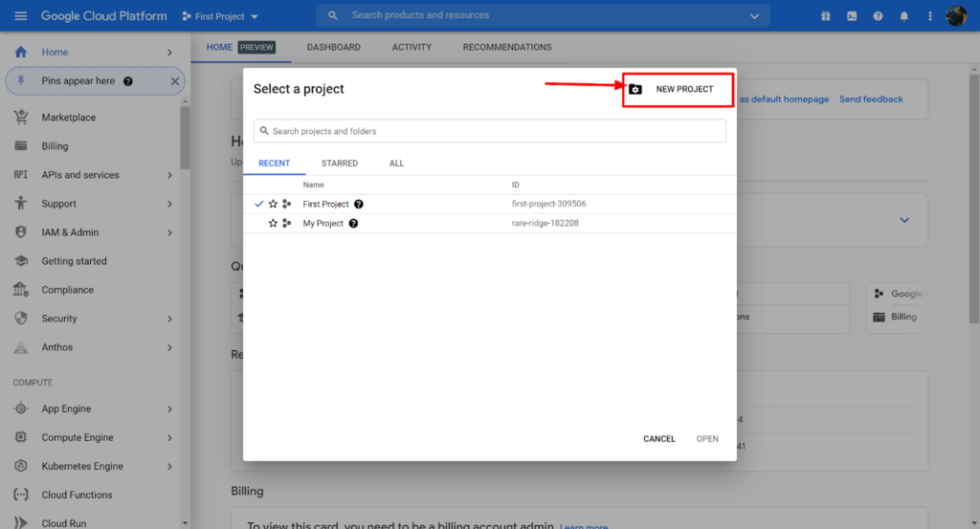Click the Getting started graduation cap icon
This screenshot has width=980, height=529.
tap(21, 260)
